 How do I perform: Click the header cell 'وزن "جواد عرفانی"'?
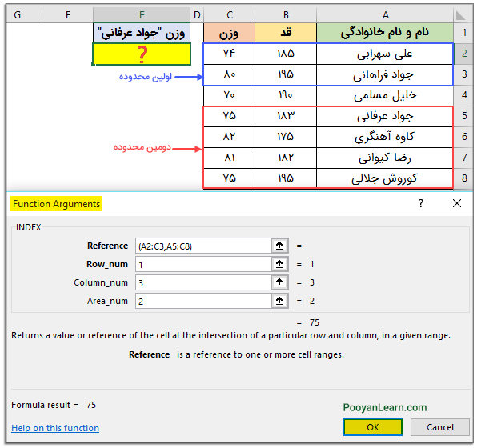pyautogui.click(x=142, y=33)
